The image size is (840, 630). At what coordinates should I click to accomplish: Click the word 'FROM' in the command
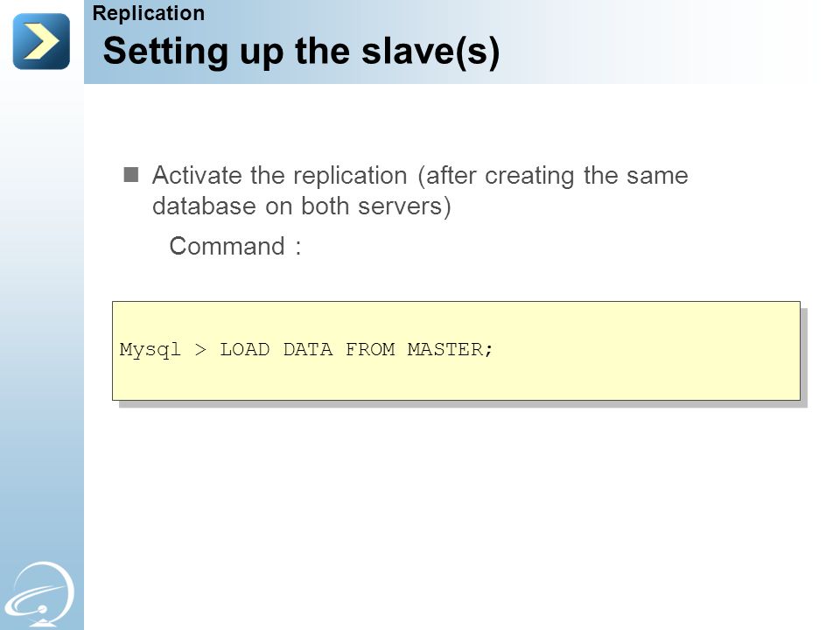[x=370, y=350]
